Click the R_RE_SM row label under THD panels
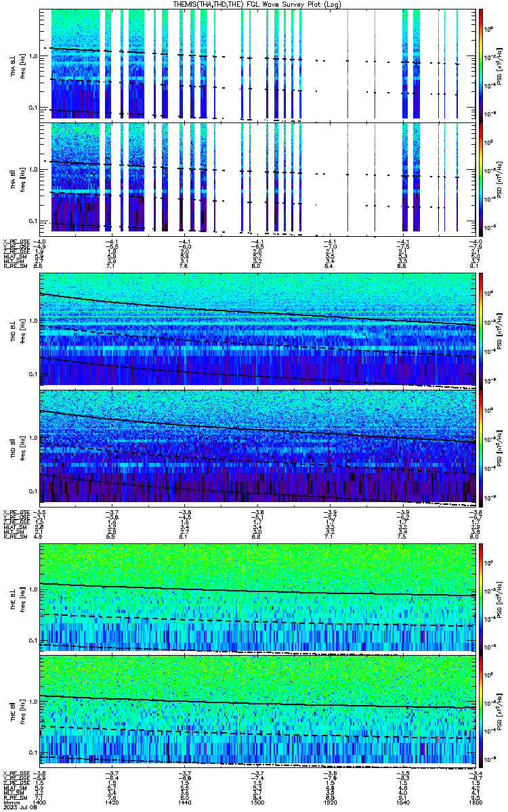 (14, 535)
